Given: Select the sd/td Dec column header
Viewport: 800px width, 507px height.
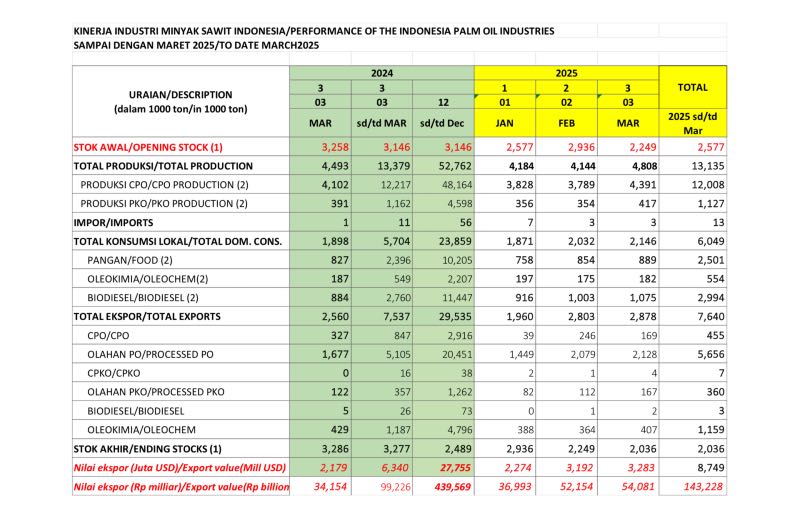Looking at the screenshot, I should pyautogui.click(x=442, y=123).
